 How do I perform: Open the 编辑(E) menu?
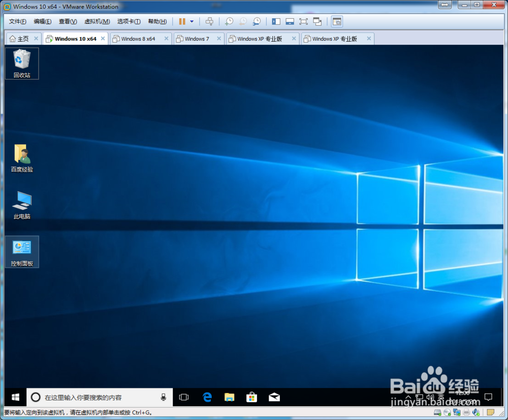[43, 21]
